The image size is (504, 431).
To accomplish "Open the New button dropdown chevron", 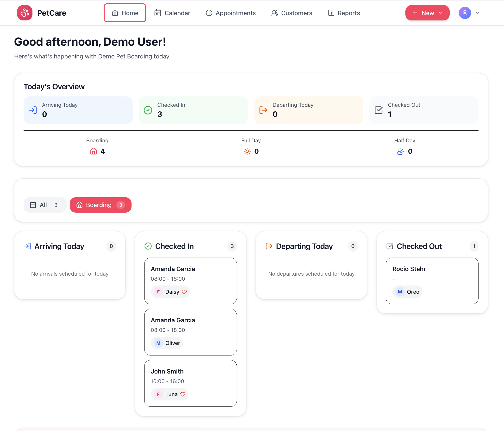I will click(x=441, y=13).
